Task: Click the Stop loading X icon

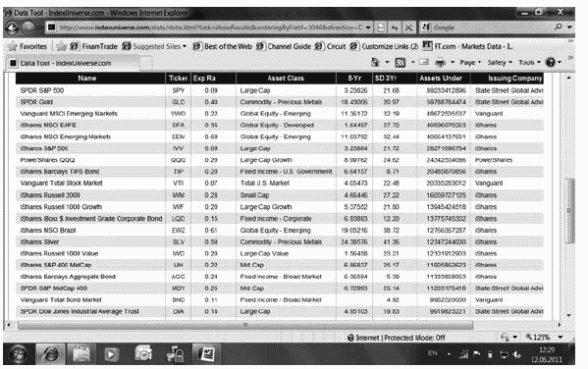Action: (x=408, y=27)
